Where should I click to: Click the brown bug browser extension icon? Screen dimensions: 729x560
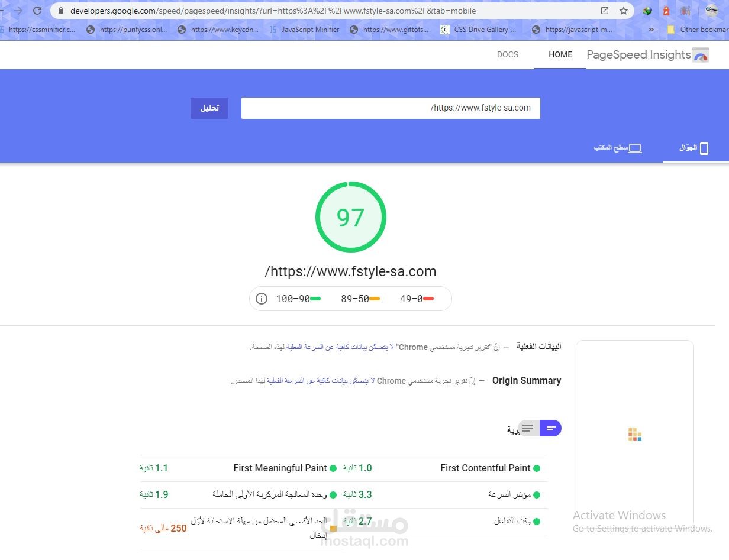click(x=685, y=11)
